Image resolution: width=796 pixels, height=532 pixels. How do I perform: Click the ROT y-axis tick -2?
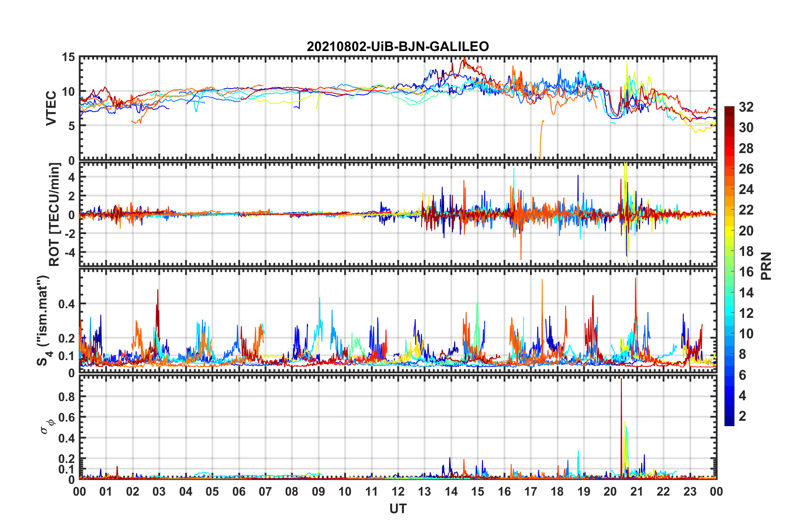[69, 234]
